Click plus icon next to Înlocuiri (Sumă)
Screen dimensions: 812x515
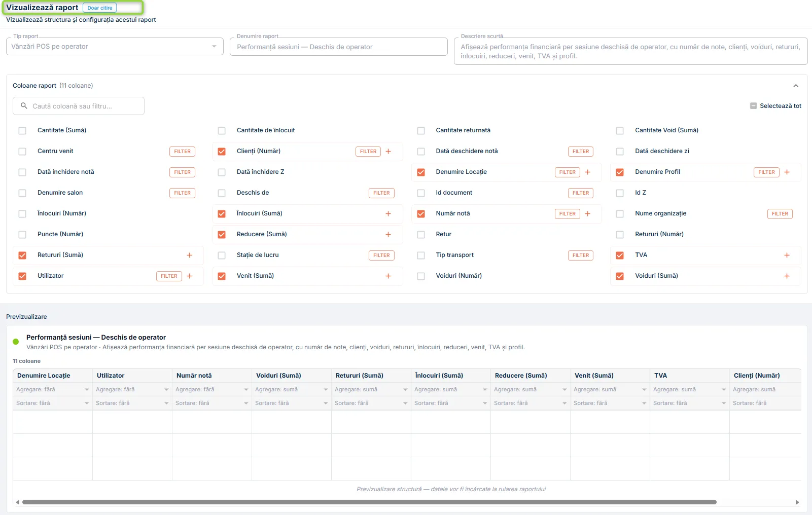pyautogui.click(x=389, y=213)
